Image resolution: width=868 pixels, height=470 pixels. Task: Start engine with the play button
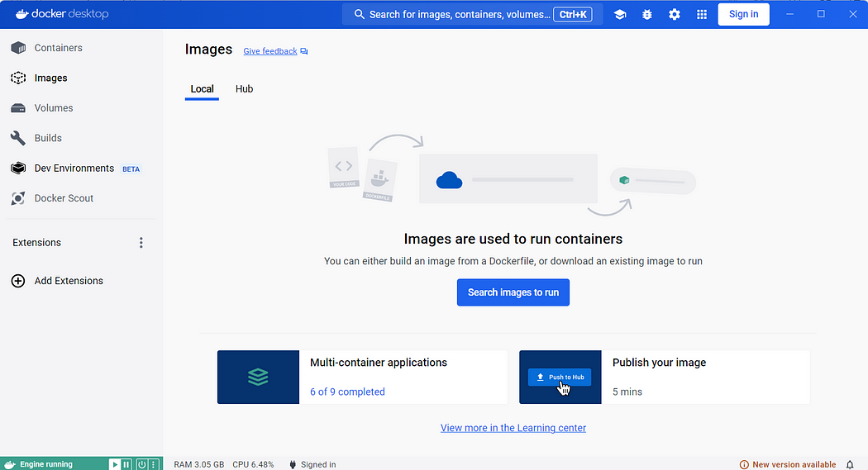coord(115,464)
